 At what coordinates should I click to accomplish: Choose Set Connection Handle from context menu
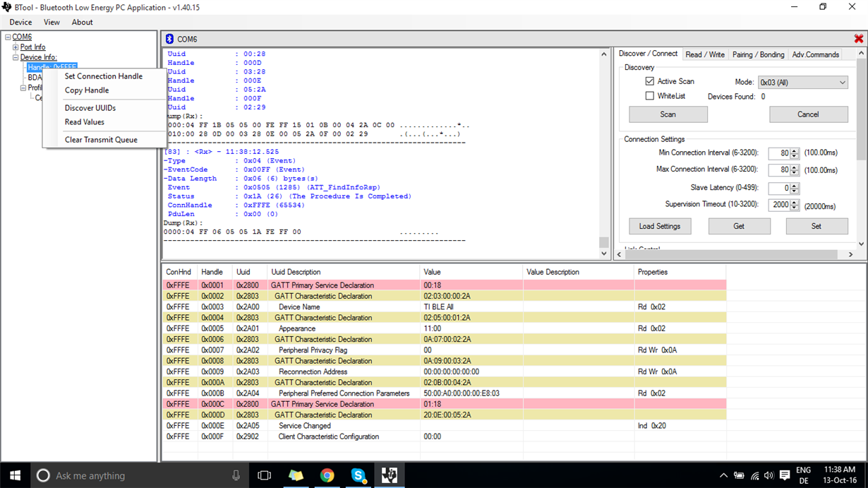pyautogui.click(x=104, y=76)
